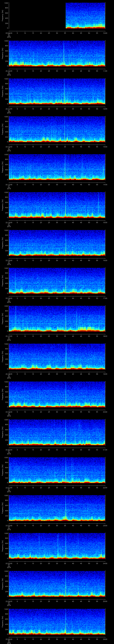Select the 22:19:00 time label
Viewport: 114px width, 644px height.
(9, 412)
